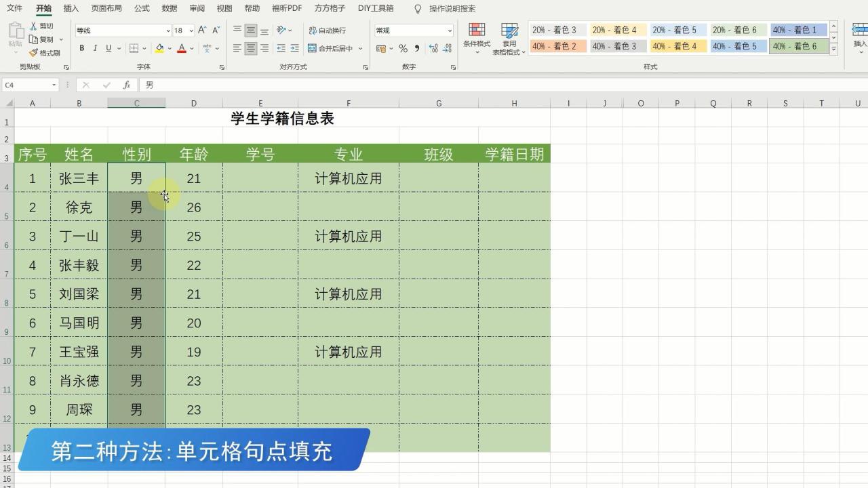This screenshot has width=868, height=488.
Task: Apply the 20% - 着色 5 cell style
Action: (678, 30)
